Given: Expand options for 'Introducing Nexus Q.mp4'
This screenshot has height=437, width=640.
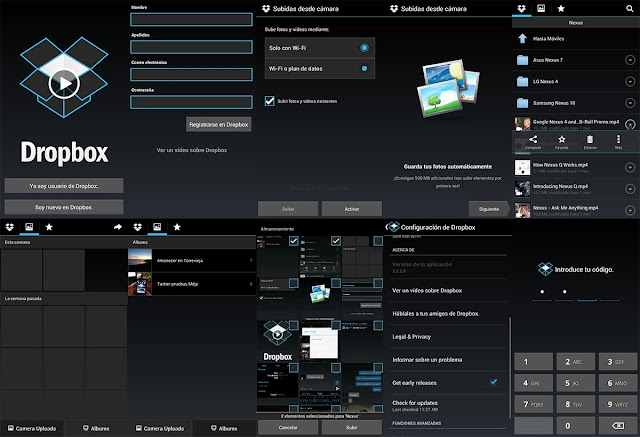Looking at the screenshot, I should [630, 189].
